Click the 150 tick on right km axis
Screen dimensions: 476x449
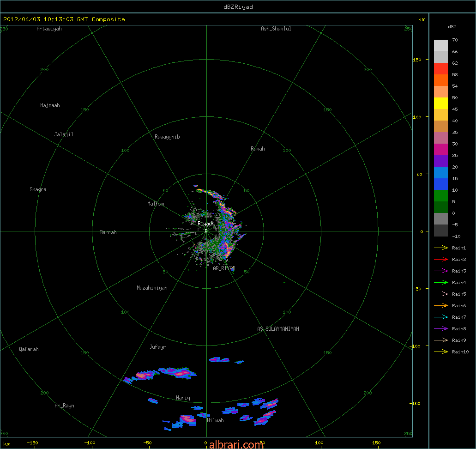(417, 60)
